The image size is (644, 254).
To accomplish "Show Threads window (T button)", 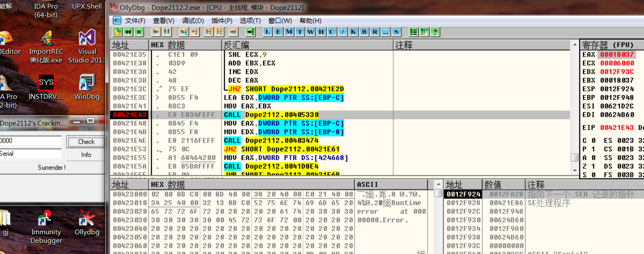I will 300,32.
